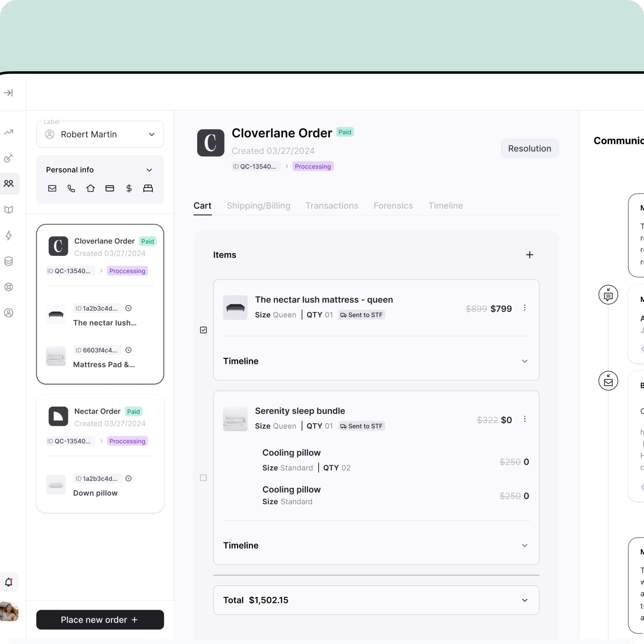
Task: Click the nectar lush mattress product thumbnail
Action: (x=235, y=308)
